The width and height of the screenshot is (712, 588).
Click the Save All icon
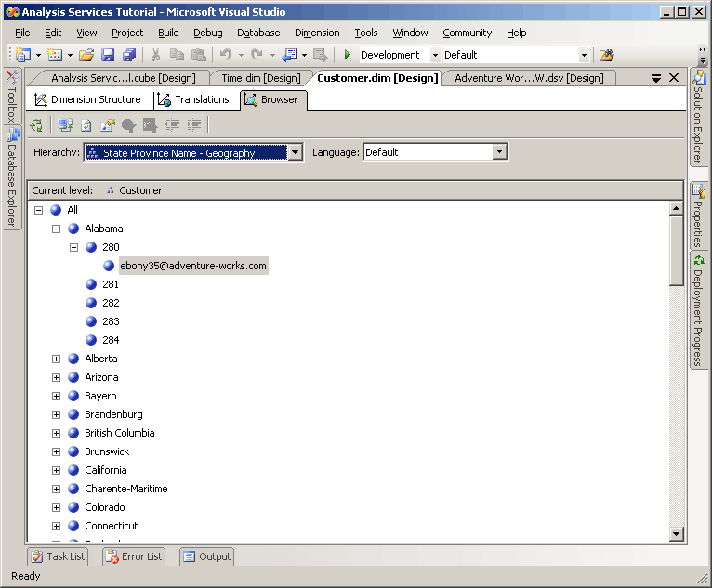[129, 55]
